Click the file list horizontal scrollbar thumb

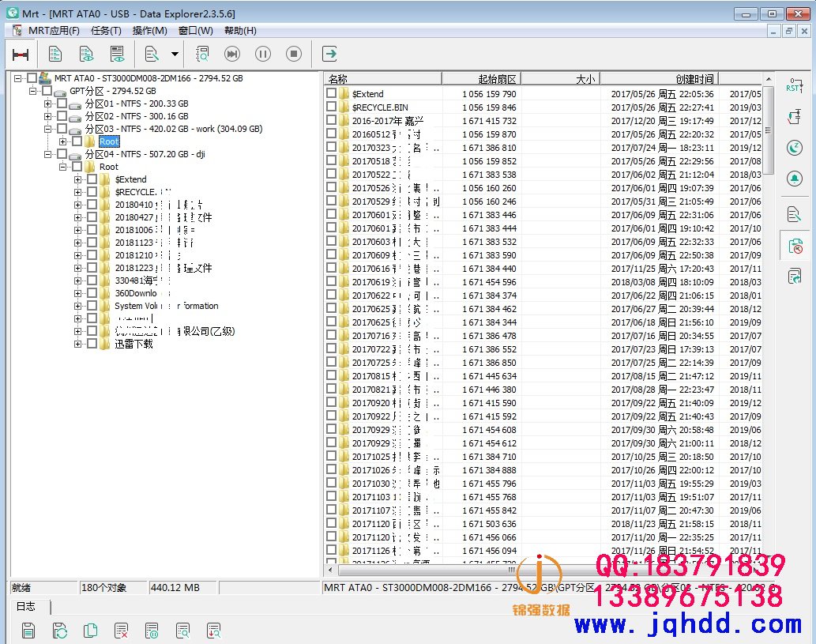pyautogui.click(x=513, y=570)
